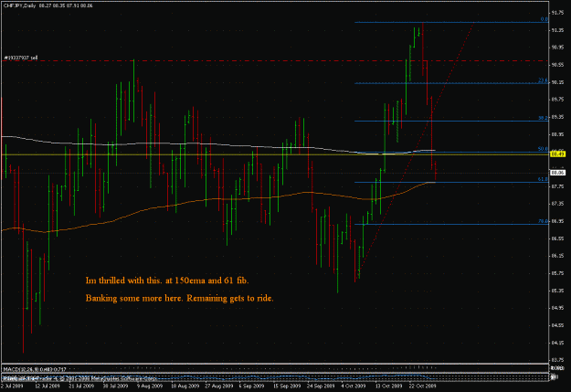
Task: Click the 87.75 price axis label
Action: coord(557,186)
